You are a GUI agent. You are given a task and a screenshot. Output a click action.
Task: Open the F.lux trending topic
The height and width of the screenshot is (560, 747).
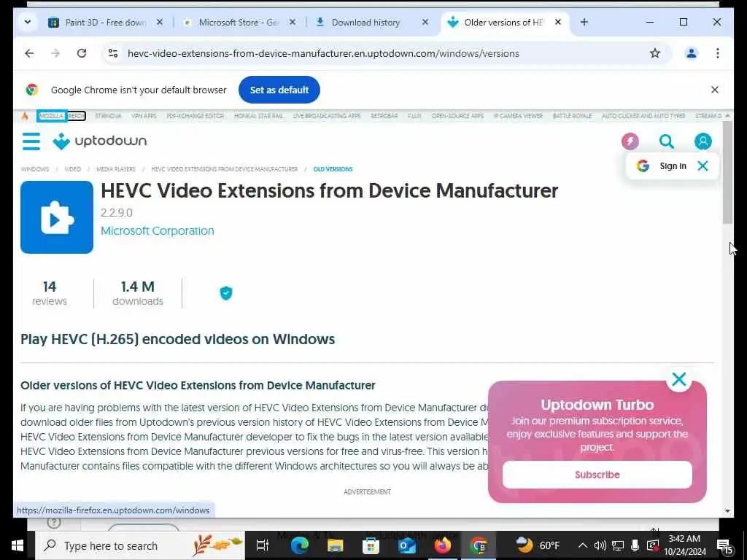(x=414, y=116)
